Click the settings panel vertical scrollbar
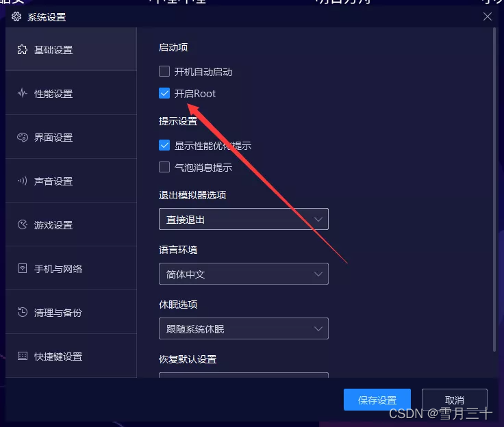 (494, 190)
